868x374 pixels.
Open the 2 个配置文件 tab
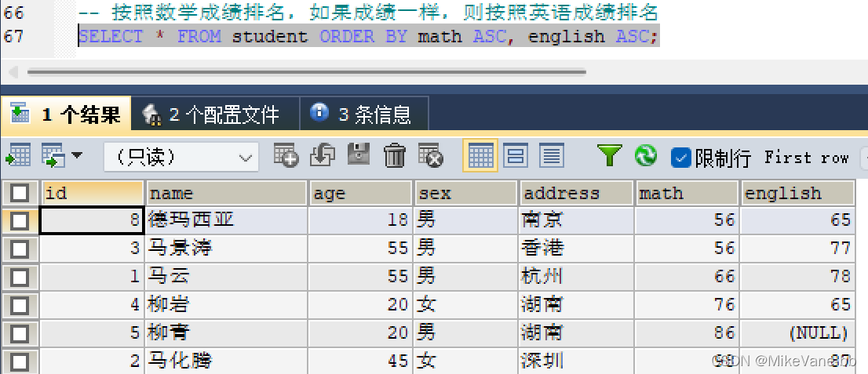coord(215,114)
